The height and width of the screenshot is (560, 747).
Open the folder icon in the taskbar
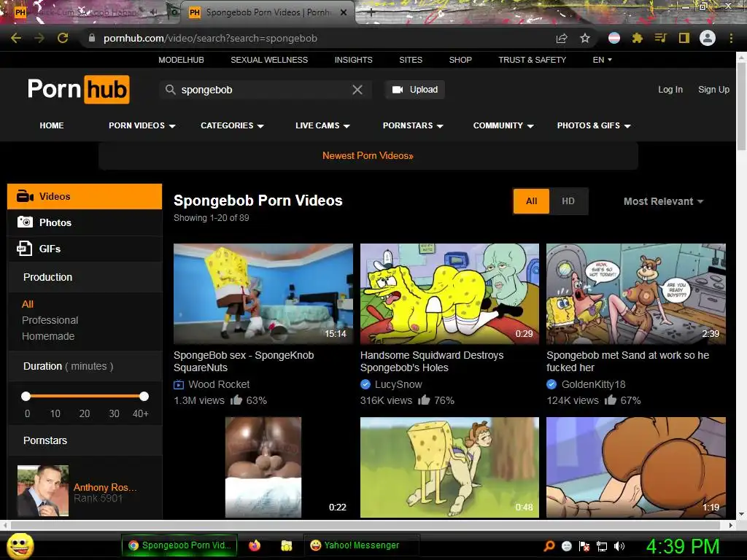[286, 545]
